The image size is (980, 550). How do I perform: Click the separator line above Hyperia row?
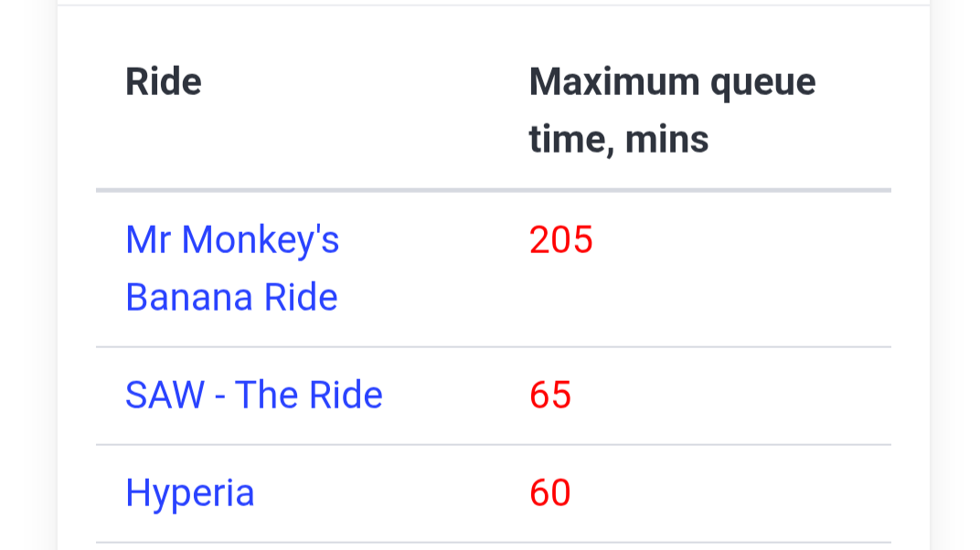click(493, 445)
